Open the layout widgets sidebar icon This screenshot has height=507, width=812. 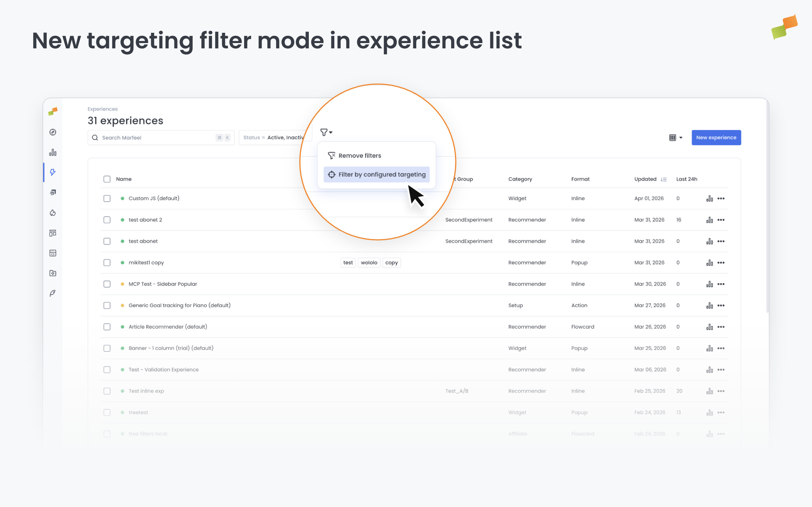click(53, 233)
